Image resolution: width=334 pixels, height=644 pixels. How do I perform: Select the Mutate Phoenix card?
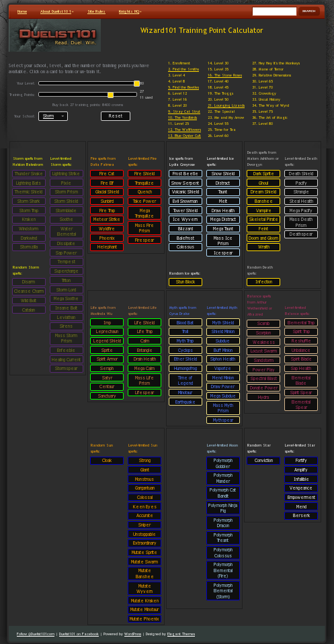click(x=144, y=619)
